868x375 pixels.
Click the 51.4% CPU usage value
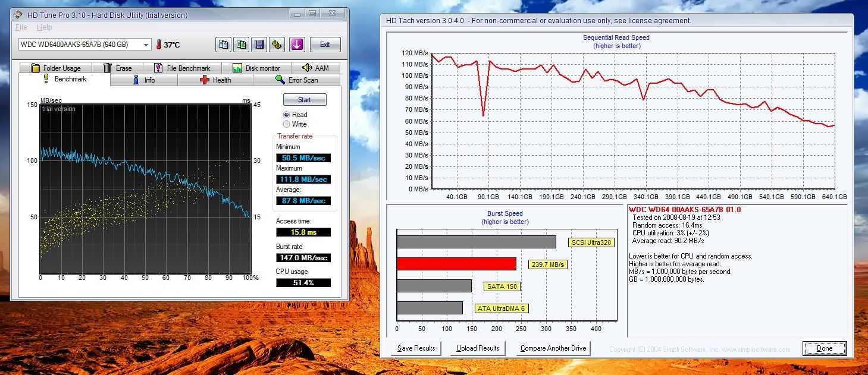[303, 283]
